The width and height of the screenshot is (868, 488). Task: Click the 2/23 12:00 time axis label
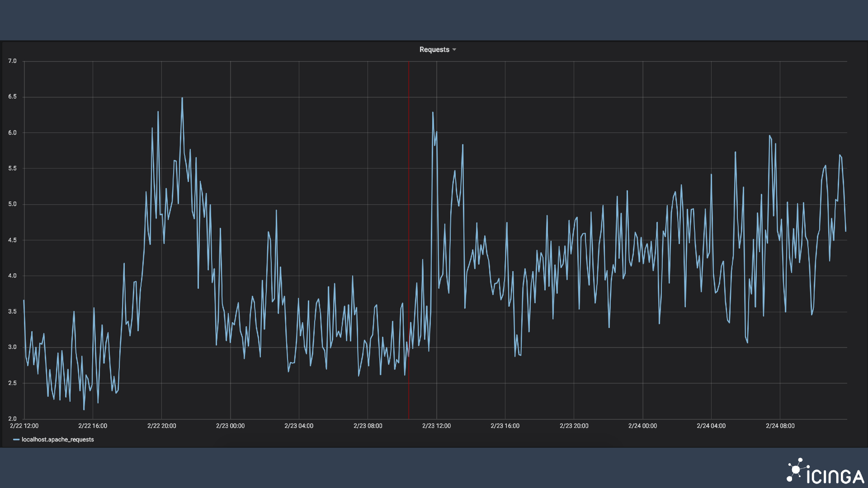436,426
